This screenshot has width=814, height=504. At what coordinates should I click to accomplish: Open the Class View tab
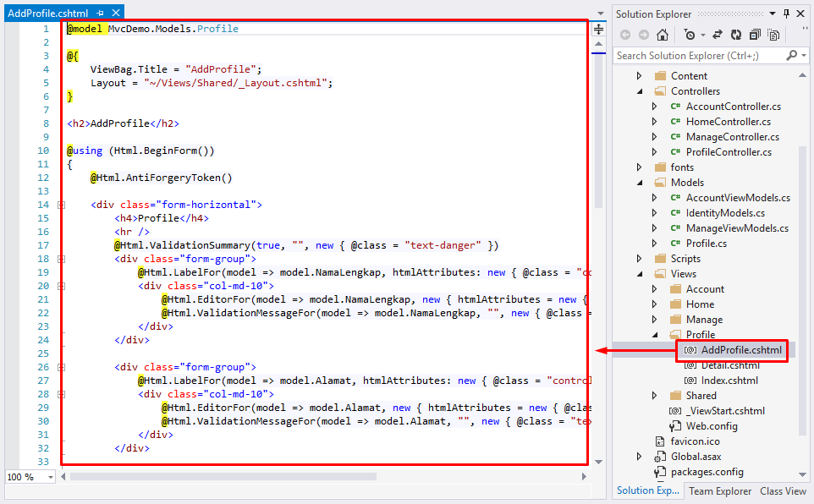pos(783,490)
